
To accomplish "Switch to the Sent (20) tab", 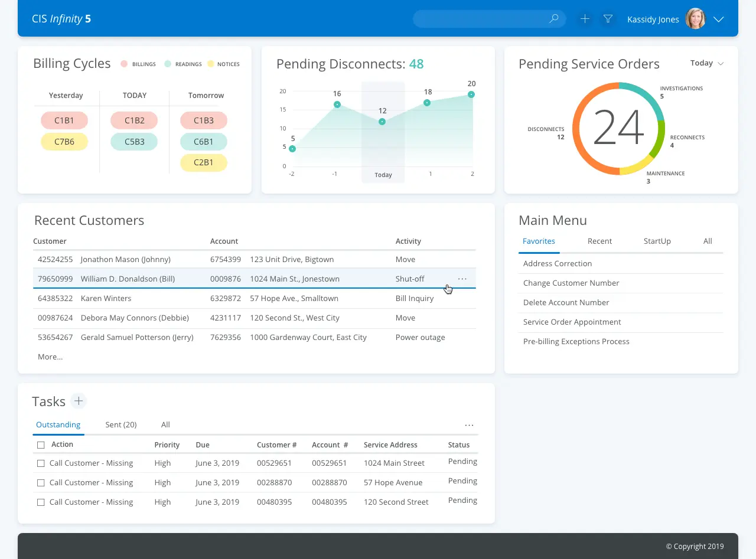I will pyautogui.click(x=121, y=424).
